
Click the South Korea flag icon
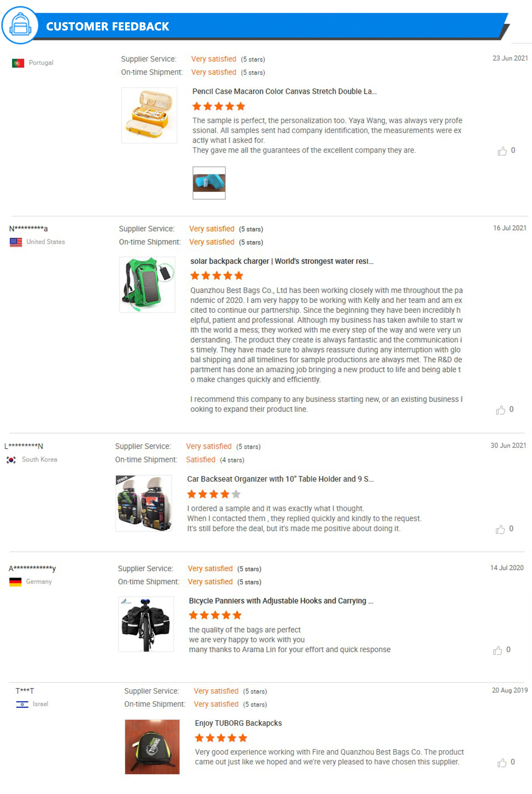coord(11,460)
